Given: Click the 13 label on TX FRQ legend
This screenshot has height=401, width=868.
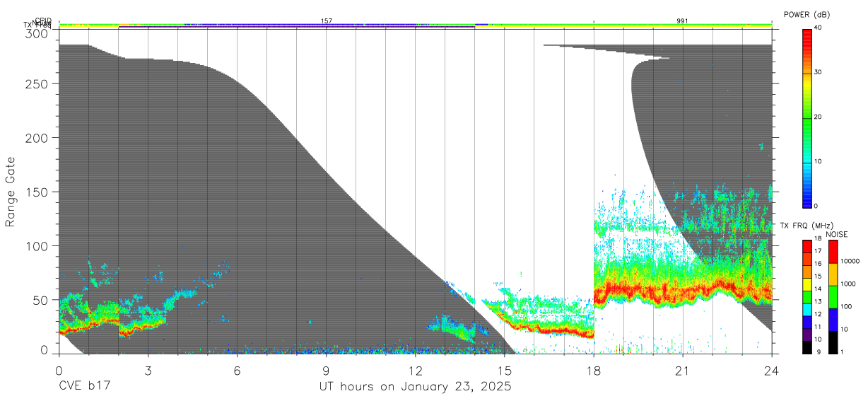Looking at the screenshot, I should click(816, 302).
